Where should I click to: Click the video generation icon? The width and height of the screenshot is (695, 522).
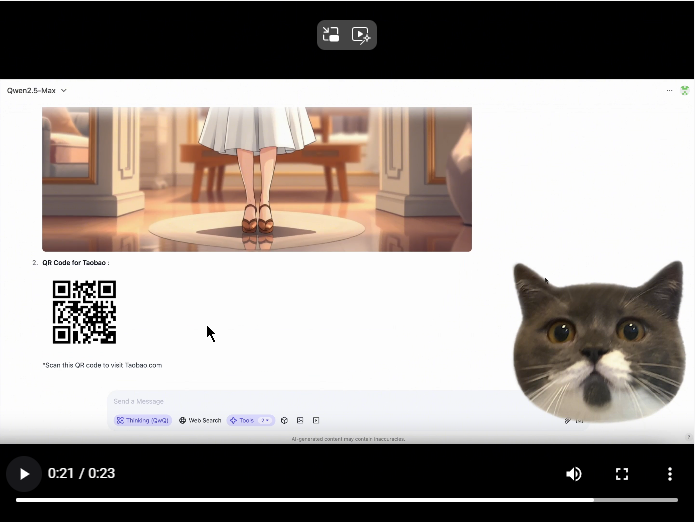tap(316, 421)
